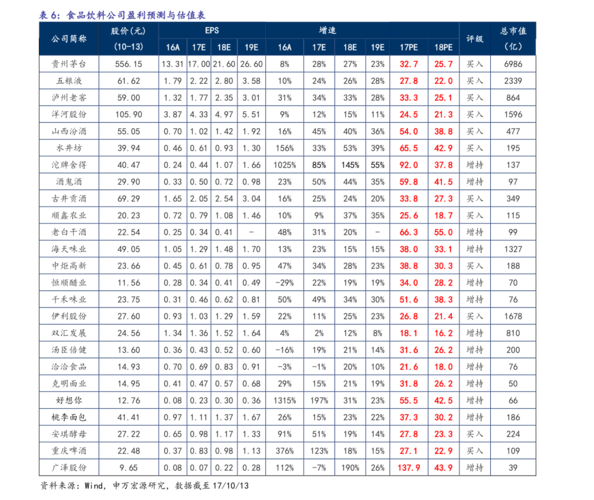
Task: Click company name '广泽股份'
Action: pos(69,468)
